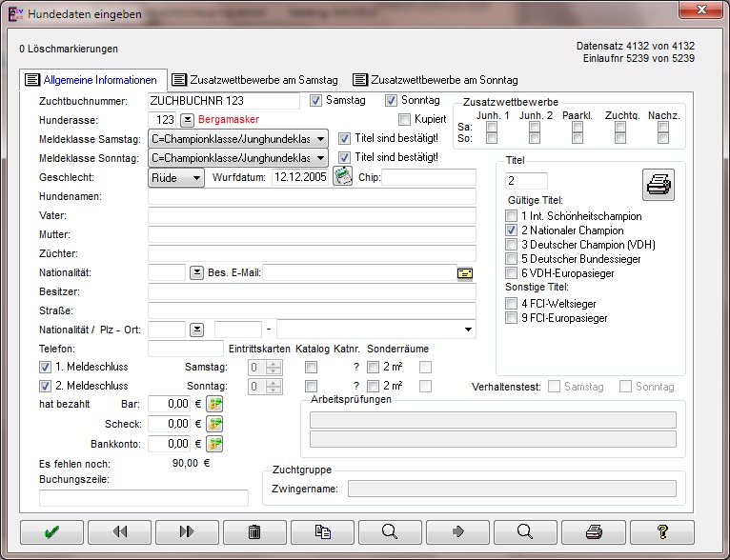Check 6 VDH-Europasieger

(511, 273)
